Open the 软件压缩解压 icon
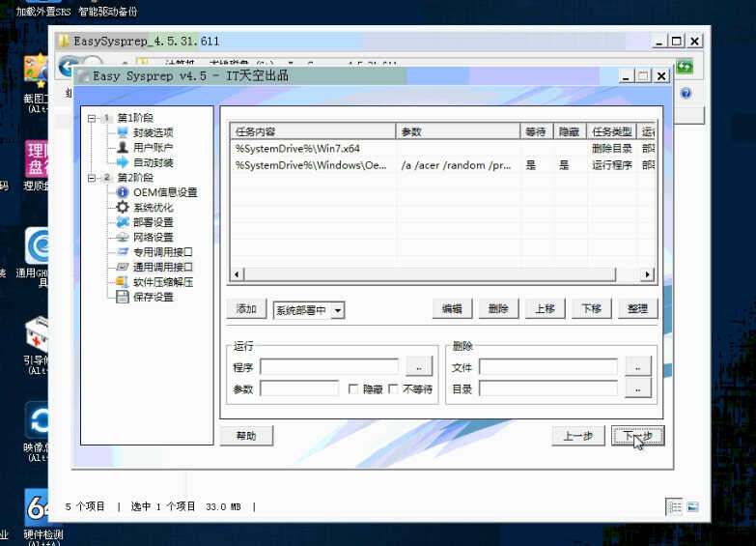756x546 pixels. point(123,281)
